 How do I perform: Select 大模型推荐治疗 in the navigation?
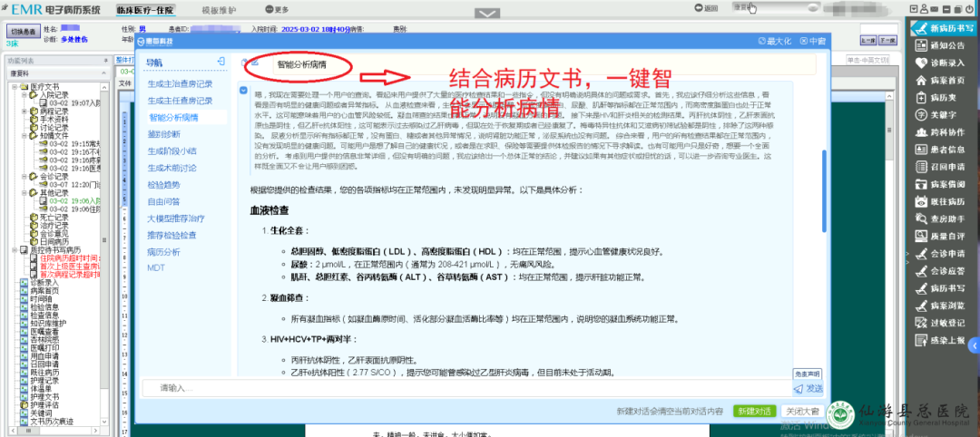pos(176,218)
